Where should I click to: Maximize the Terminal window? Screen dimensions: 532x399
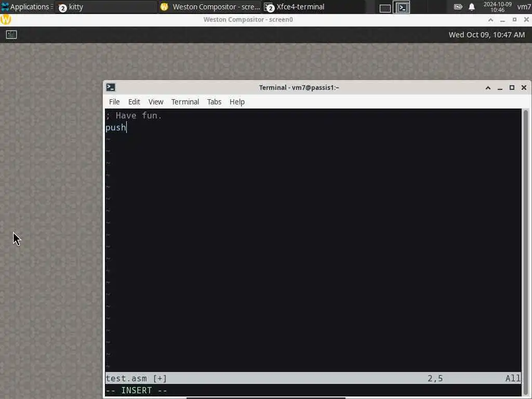pos(512,87)
